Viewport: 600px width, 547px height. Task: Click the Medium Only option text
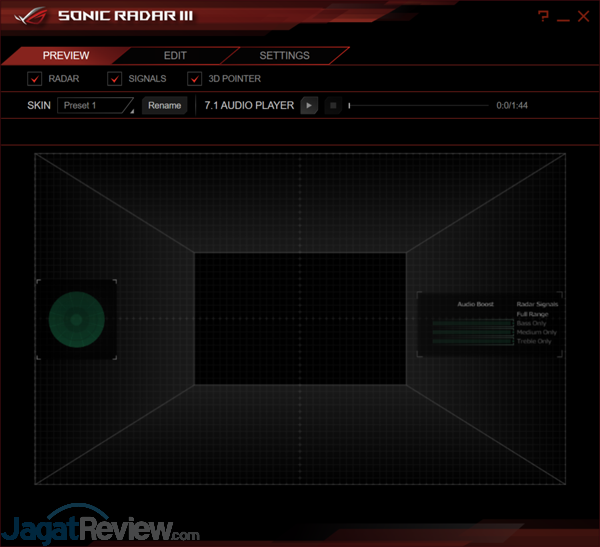[536, 332]
